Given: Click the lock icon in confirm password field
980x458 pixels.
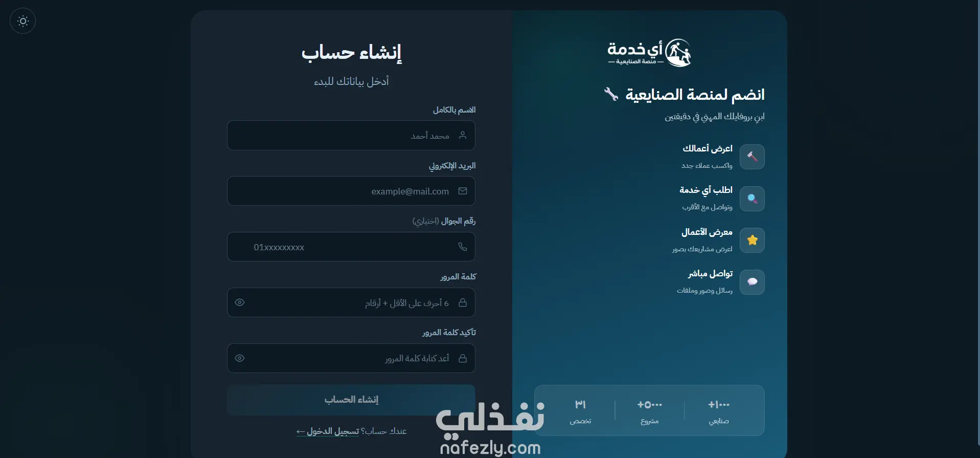Looking at the screenshot, I should [x=463, y=358].
